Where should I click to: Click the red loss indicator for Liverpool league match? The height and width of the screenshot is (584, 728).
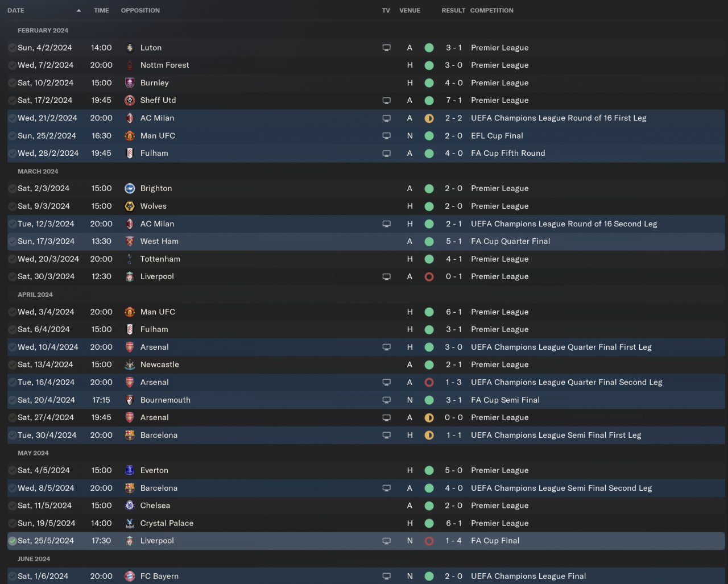pos(429,277)
